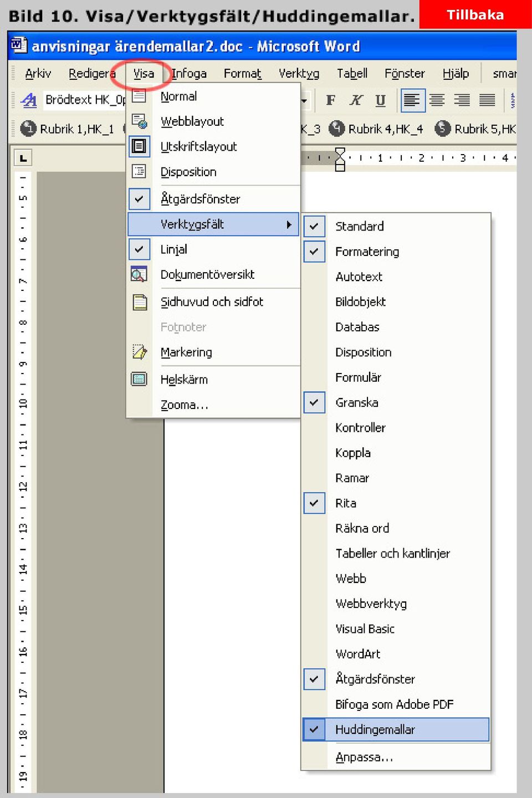Click the Italic (K) formatting icon

356,100
